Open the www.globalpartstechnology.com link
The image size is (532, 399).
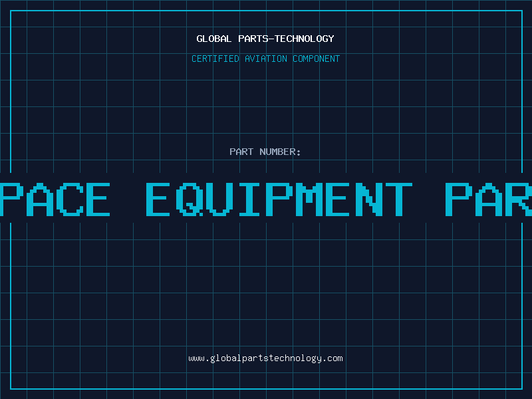click(265, 358)
